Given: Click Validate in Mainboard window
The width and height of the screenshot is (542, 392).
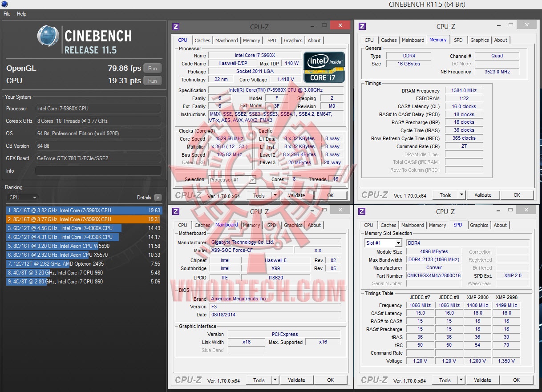Looking at the screenshot, I should click(296, 380).
